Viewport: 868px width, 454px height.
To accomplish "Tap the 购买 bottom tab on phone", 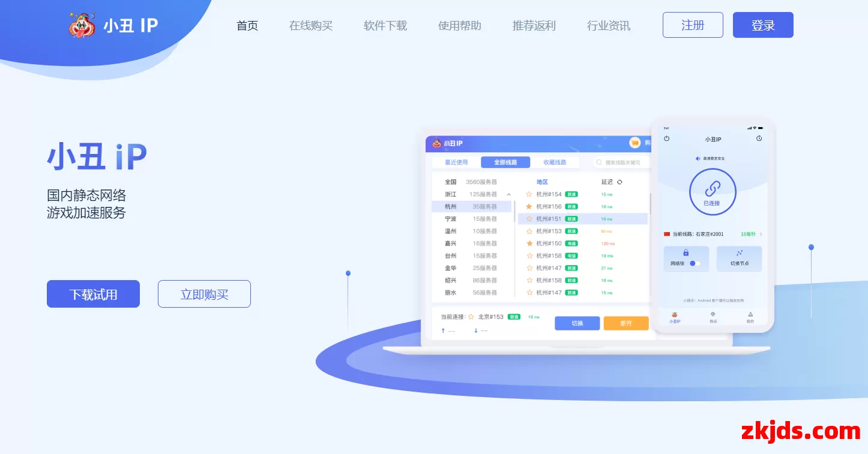I will tap(713, 317).
